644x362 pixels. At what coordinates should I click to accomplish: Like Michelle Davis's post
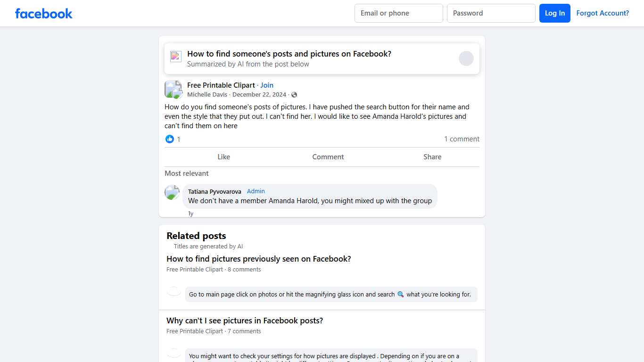(x=223, y=157)
